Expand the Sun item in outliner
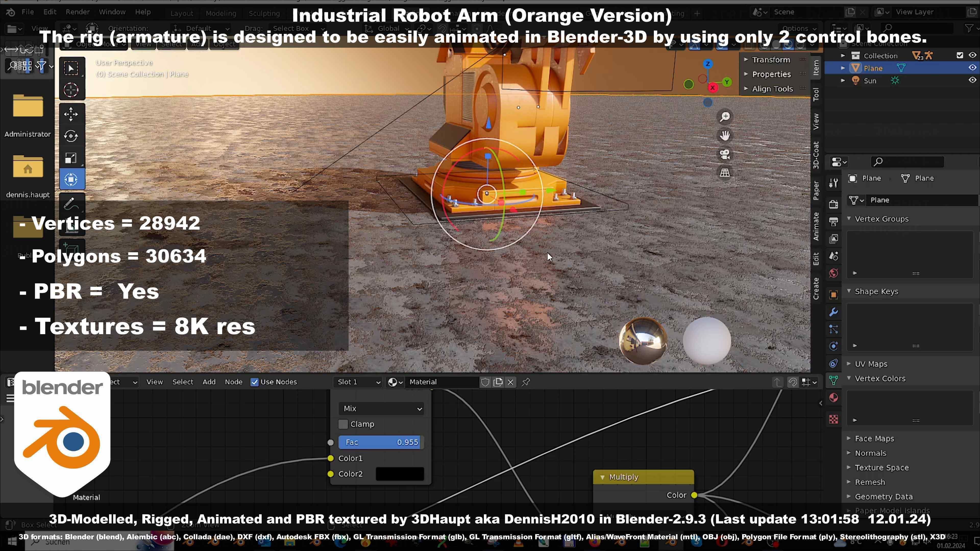The image size is (980, 551). (x=843, y=81)
